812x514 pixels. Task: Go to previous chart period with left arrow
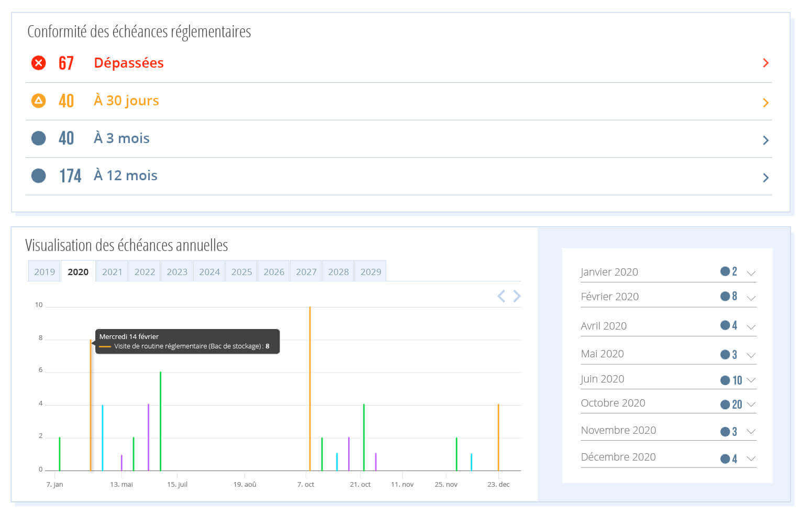click(501, 297)
